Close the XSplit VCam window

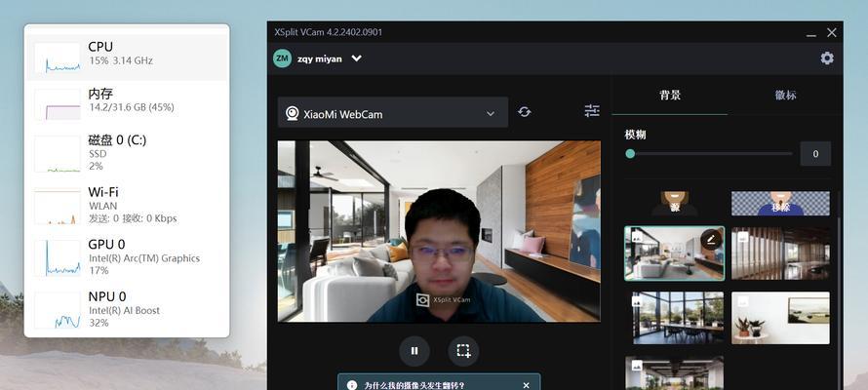click(832, 32)
